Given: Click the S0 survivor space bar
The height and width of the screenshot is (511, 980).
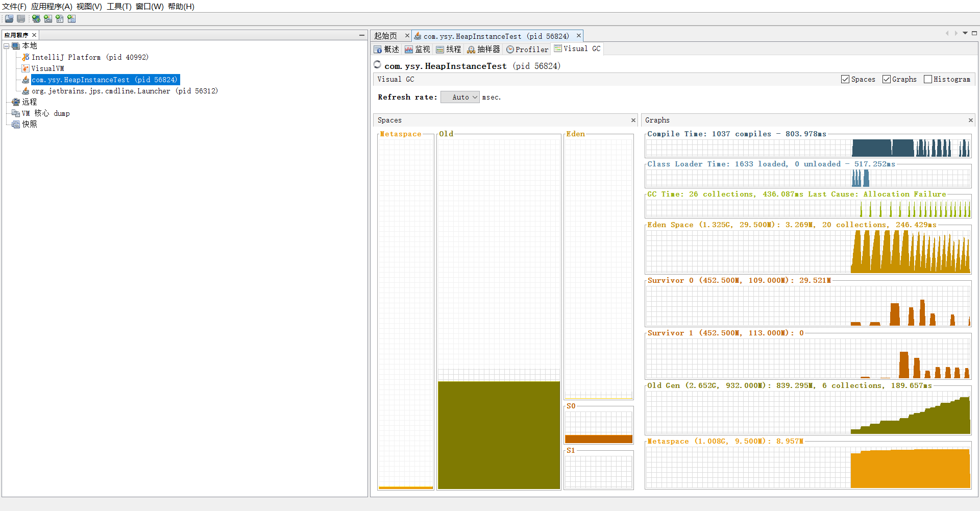Looking at the screenshot, I should tap(599, 439).
